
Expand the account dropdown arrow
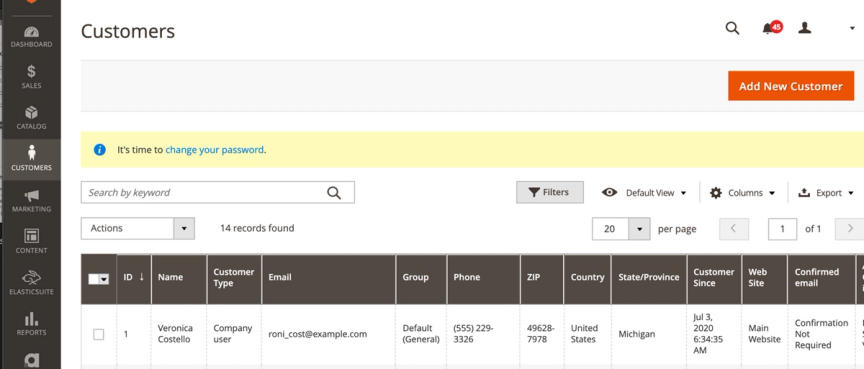[x=852, y=29]
